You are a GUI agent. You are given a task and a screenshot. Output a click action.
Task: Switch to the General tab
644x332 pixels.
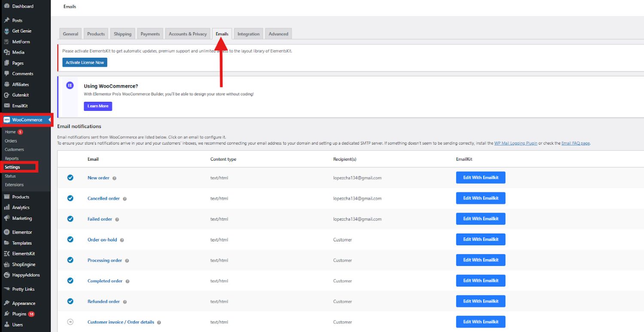pyautogui.click(x=70, y=34)
